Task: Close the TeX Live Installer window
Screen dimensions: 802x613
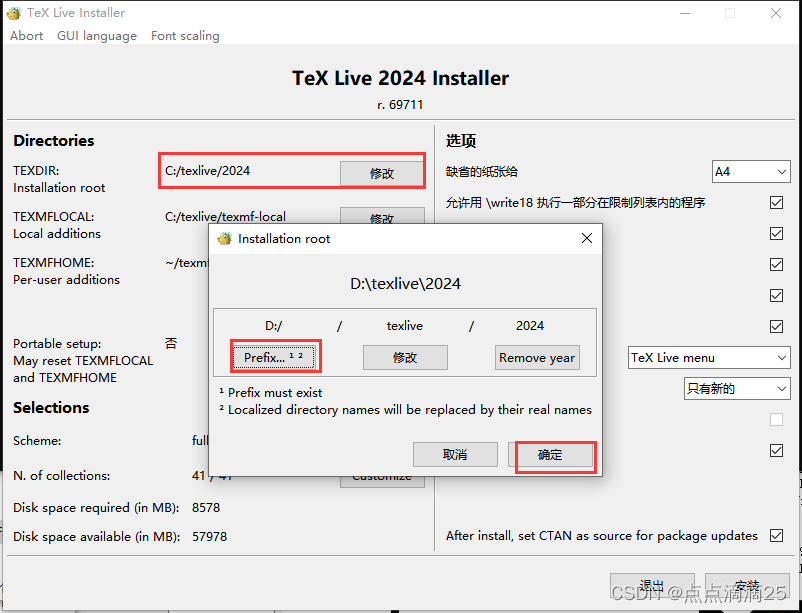Action: click(776, 13)
